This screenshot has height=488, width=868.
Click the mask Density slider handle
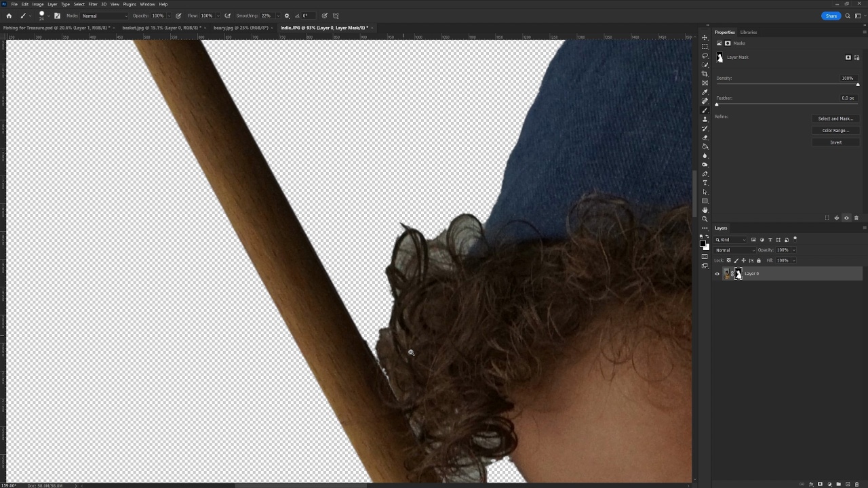pos(857,84)
